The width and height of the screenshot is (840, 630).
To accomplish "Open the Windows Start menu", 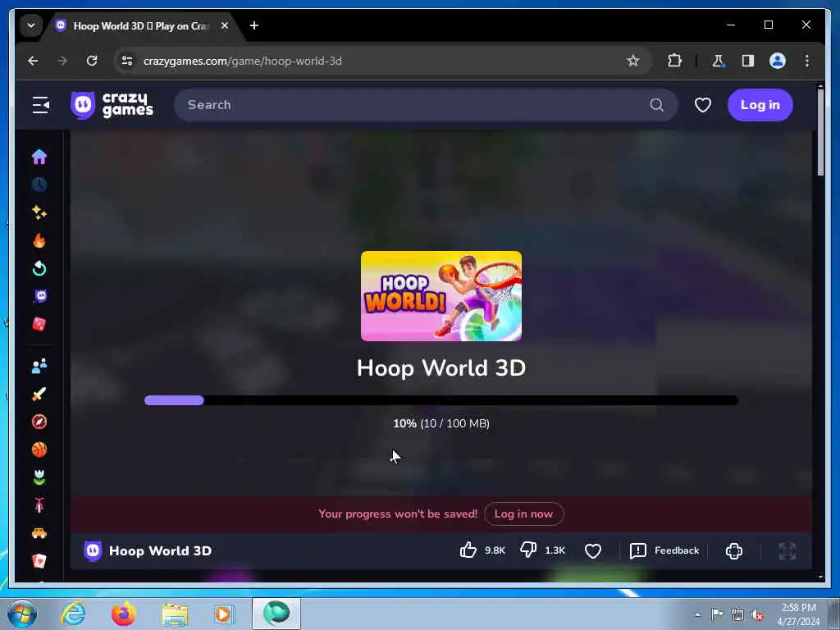I will click(22, 614).
